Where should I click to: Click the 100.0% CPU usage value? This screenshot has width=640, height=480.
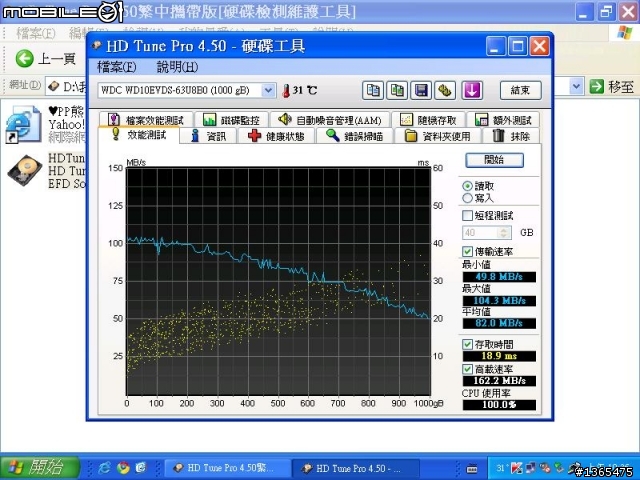point(499,405)
